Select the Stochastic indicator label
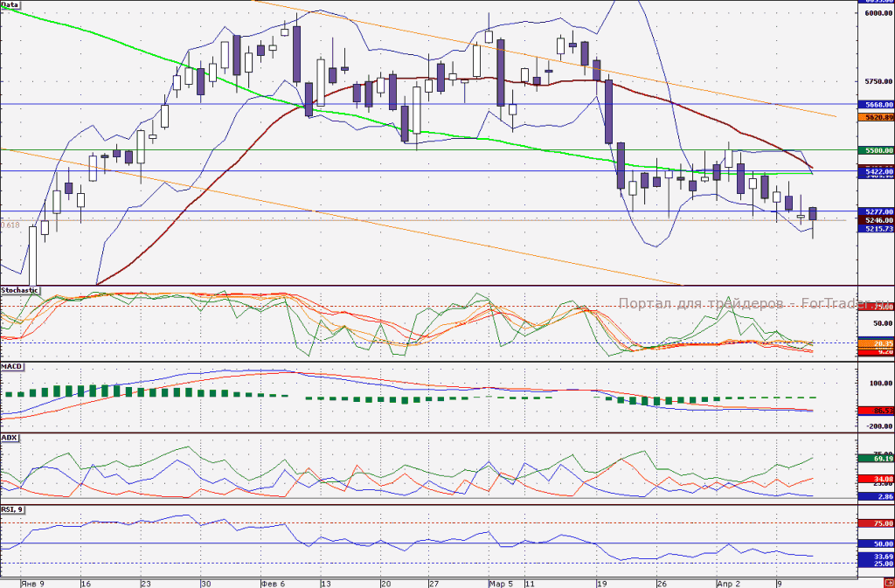 click(x=19, y=290)
